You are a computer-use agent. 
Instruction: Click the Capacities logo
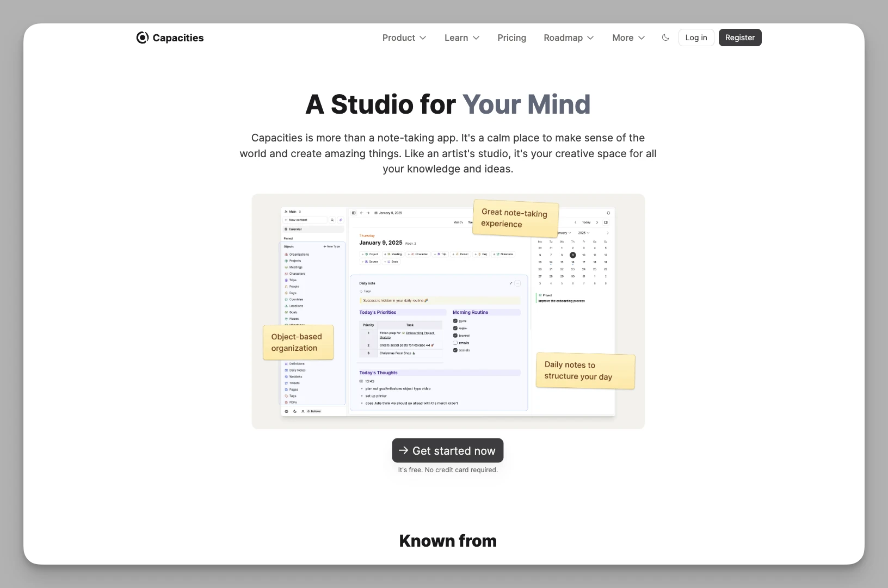pos(170,38)
